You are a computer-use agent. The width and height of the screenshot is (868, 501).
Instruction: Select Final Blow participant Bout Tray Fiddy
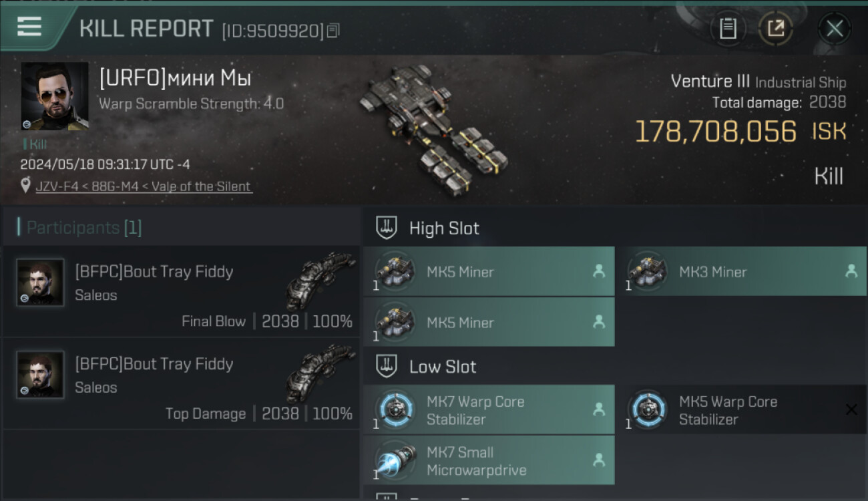click(181, 291)
